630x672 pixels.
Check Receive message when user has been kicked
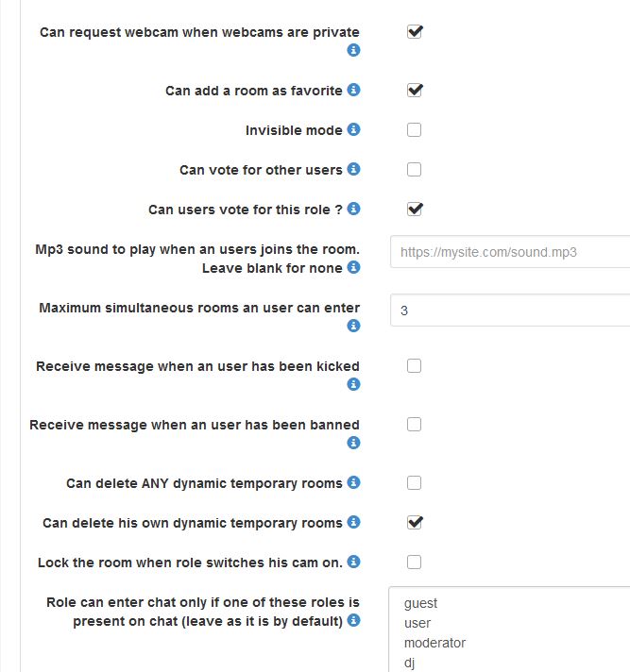tap(414, 366)
